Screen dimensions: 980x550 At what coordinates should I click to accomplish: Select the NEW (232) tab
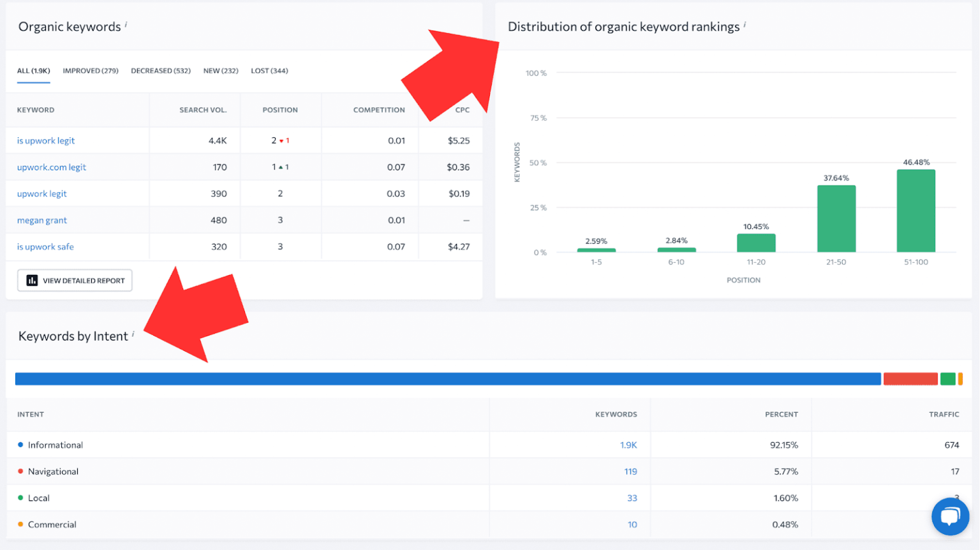point(221,70)
